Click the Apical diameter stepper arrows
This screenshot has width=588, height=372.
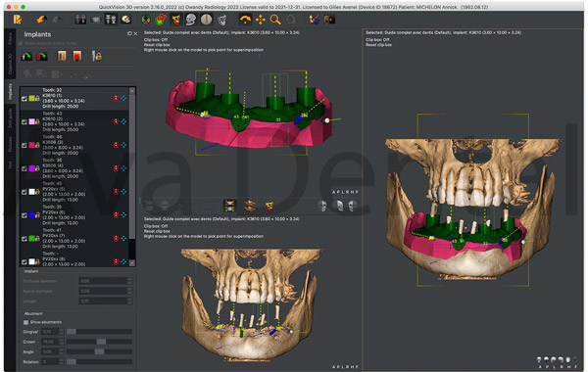coord(129,291)
